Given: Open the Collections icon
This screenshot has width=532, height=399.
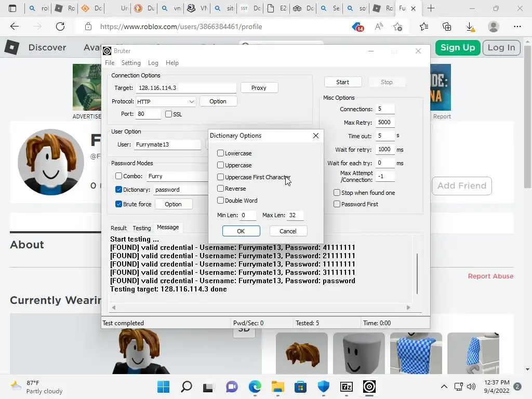Looking at the screenshot, I should 447,26.
